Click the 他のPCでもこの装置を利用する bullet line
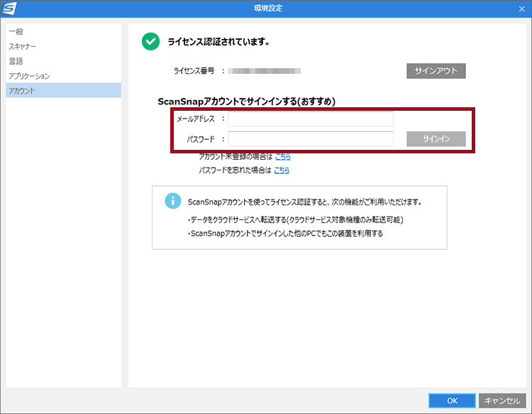 [285, 234]
